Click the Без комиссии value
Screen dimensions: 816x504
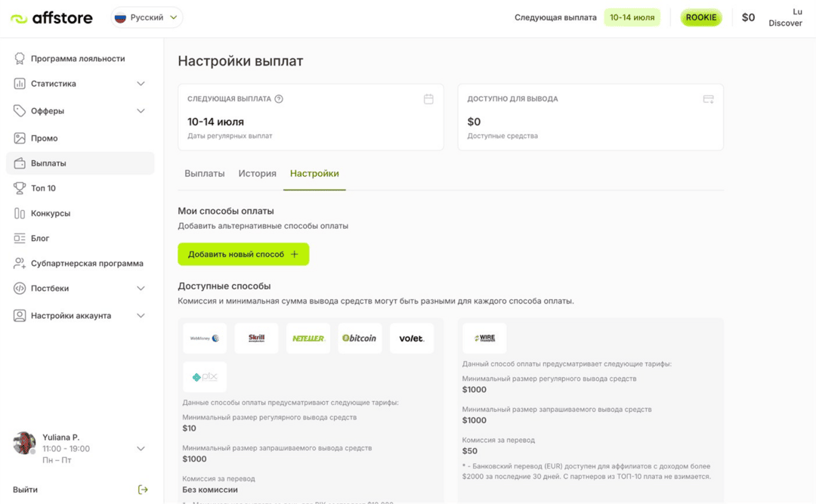[x=210, y=490]
